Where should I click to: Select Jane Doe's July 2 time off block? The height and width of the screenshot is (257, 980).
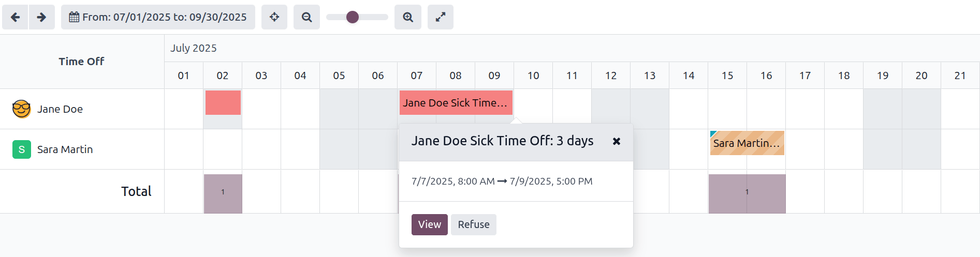pyautogui.click(x=223, y=102)
